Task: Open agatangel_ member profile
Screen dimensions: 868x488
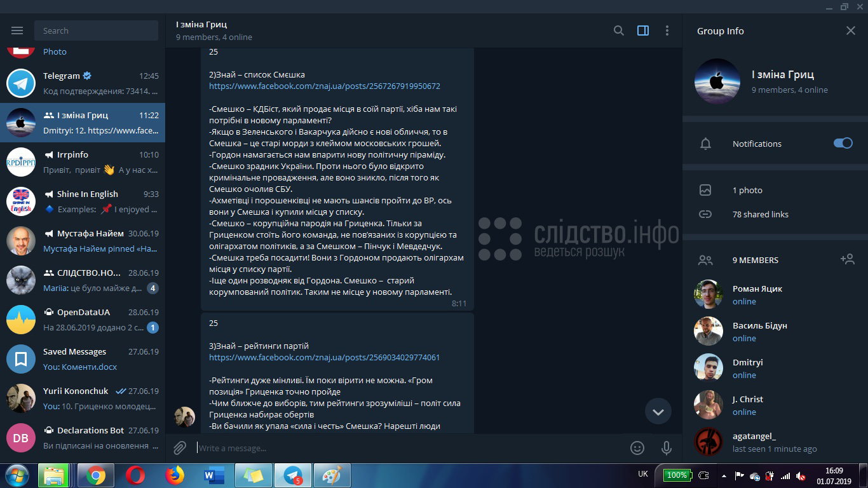Action: point(775,442)
